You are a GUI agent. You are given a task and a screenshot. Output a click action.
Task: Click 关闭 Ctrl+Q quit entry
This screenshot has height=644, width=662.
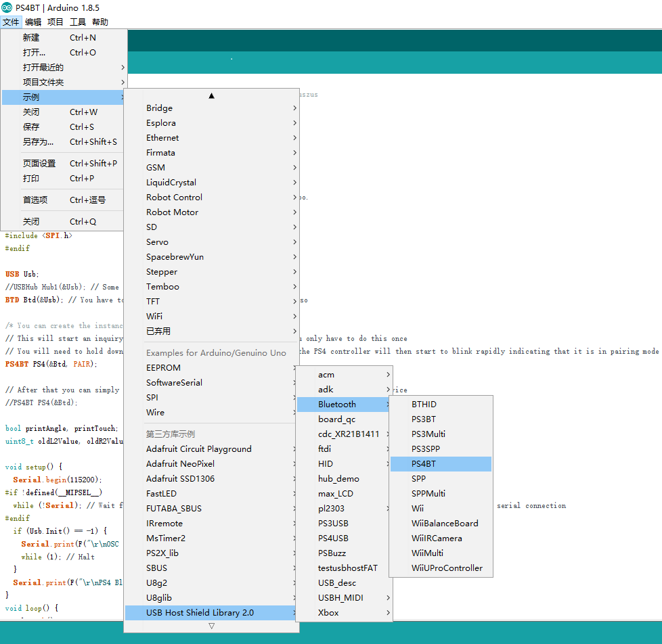click(64, 222)
